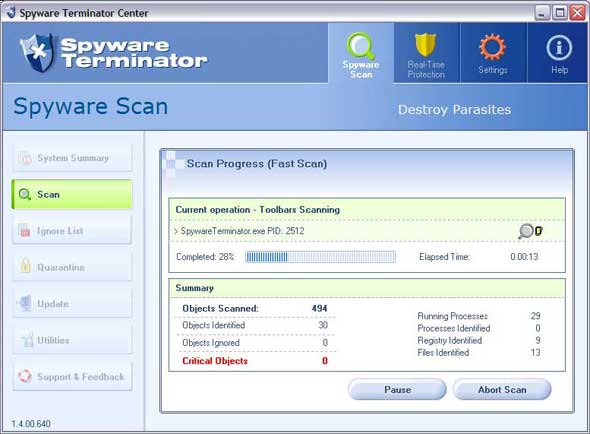Image resolution: width=590 pixels, height=434 pixels.
Task: Click the Spyware Terminator shield logo
Action: click(x=37, y=53)
